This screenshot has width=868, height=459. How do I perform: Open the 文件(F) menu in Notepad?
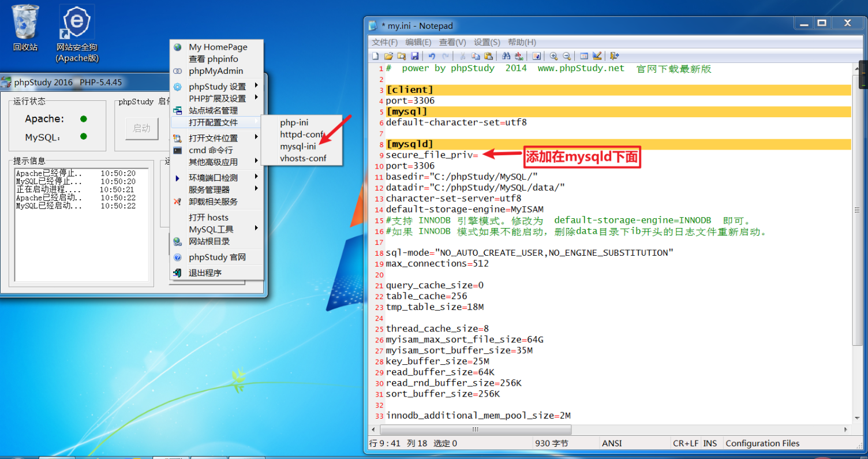[384, 42]
